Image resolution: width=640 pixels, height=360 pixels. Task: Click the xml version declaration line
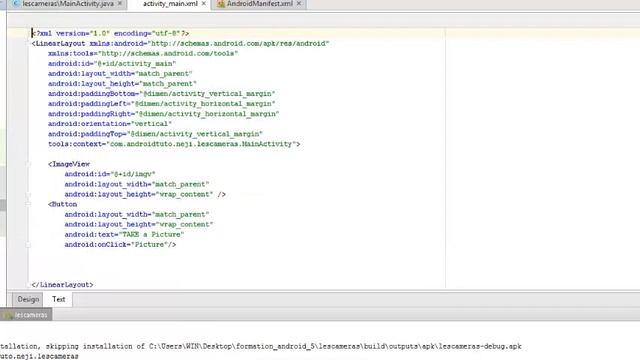click(x=110, y=33)
